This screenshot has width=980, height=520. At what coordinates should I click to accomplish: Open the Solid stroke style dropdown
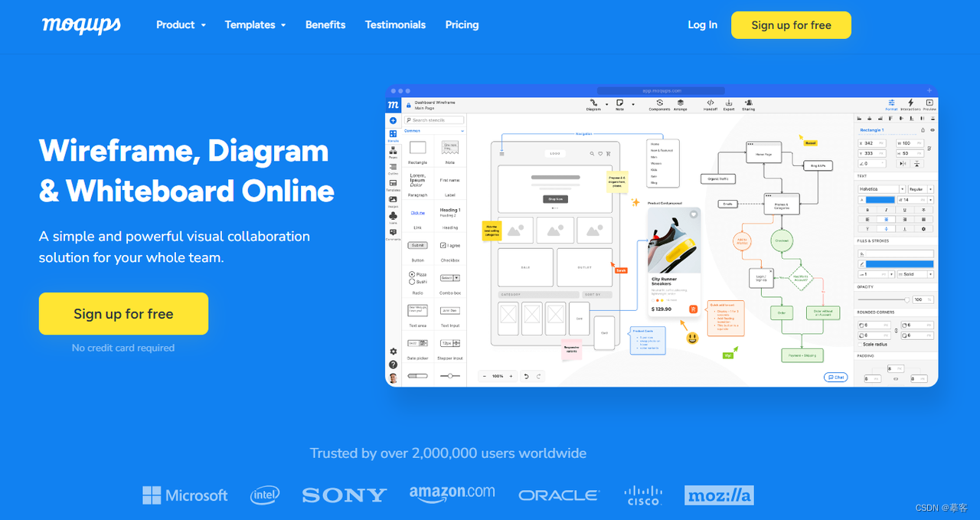(x=915, y=273)
